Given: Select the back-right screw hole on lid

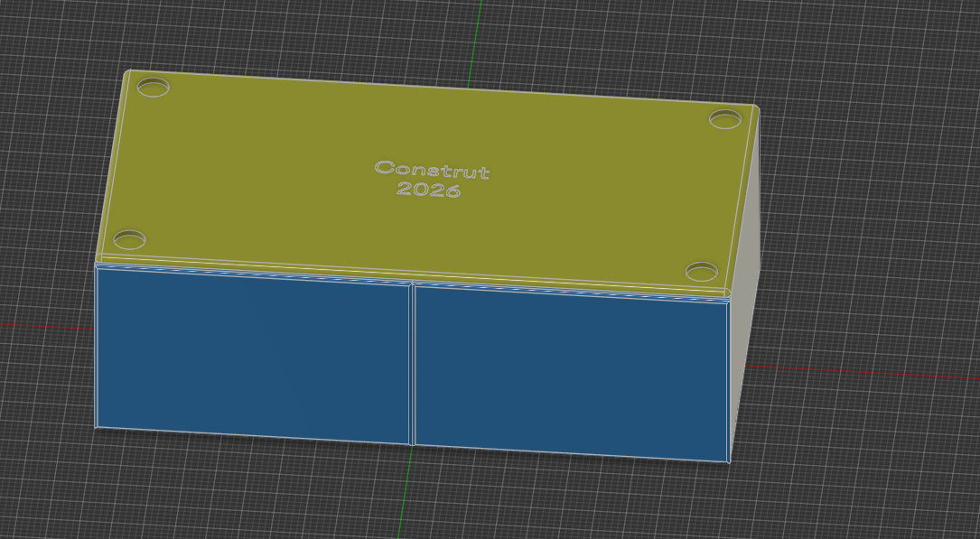Looking at the screenshot, I should [x=725, y=118].
